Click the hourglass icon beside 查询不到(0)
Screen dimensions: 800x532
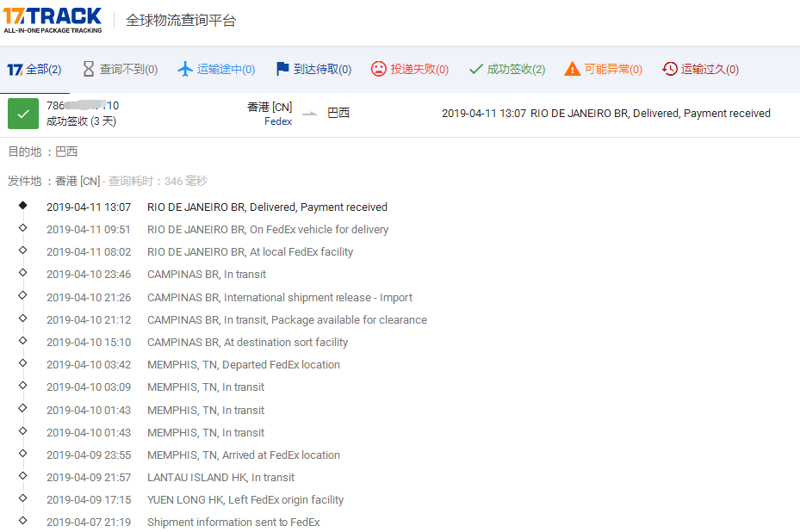[x=89, y=68]
